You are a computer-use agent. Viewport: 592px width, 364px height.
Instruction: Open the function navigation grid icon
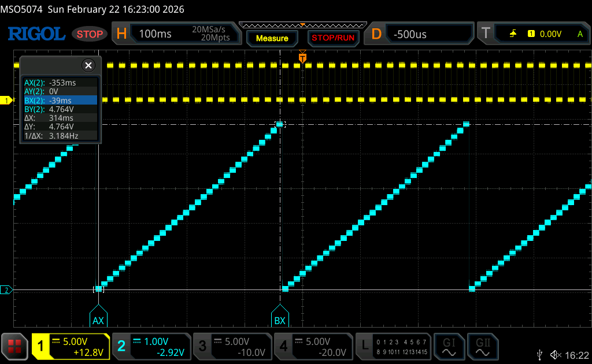[15, 346]
